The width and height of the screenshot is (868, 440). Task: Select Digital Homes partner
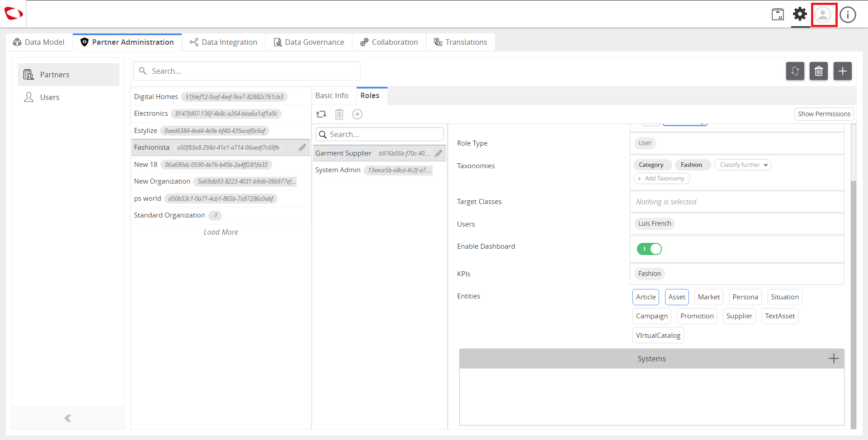(x=221, y=97)
